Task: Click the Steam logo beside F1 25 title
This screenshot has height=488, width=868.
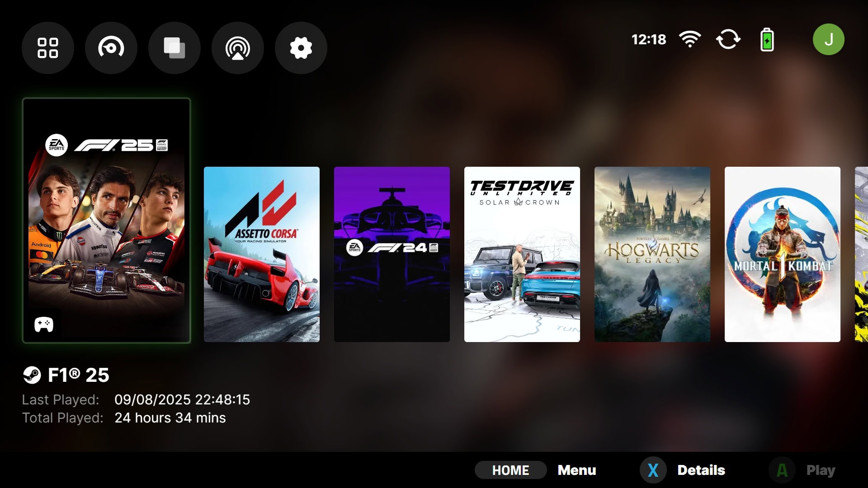Action: click(x=32, y=375)
